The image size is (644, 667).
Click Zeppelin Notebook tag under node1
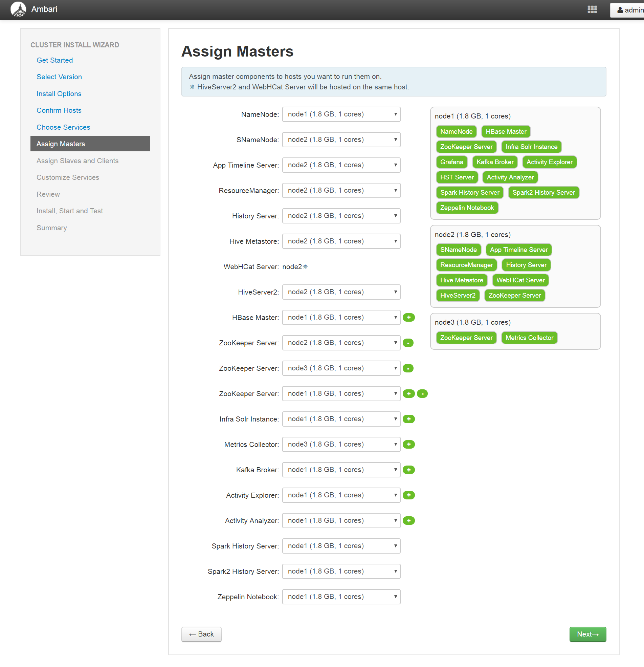pyautogui.click(x=467, y=208)
